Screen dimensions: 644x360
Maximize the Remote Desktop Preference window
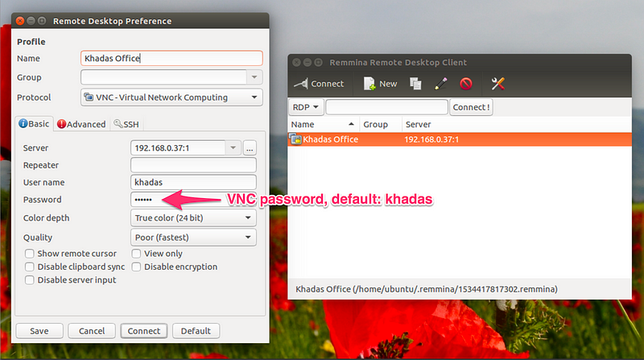42,21
